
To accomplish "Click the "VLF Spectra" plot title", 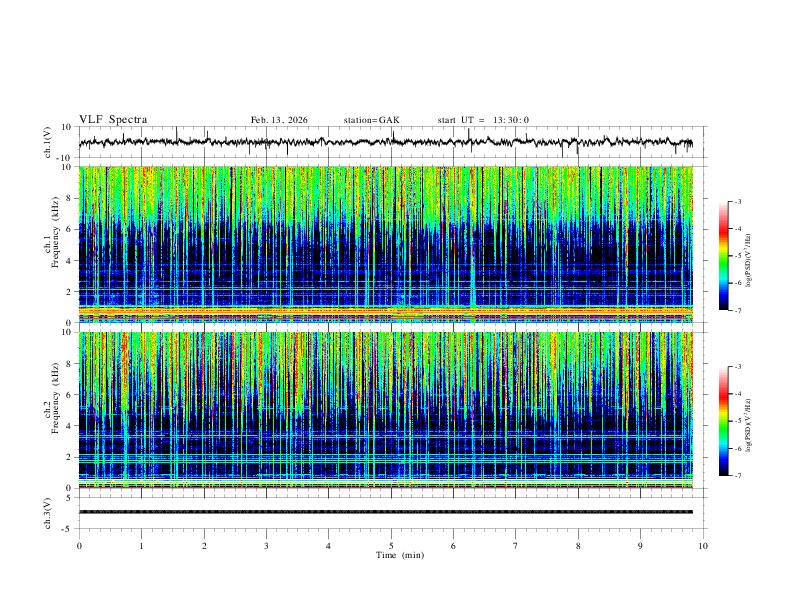I will pyautogui.click(x=113, y=120).
